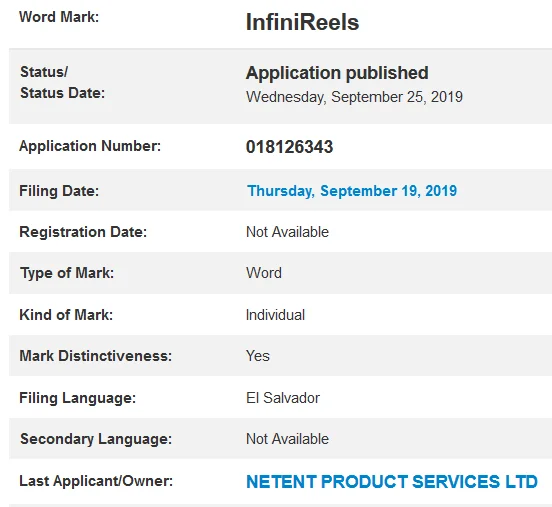
Task: Open NETENT PRODUCT SERVICES LTD owner link
Action: [x=392, y=482]
